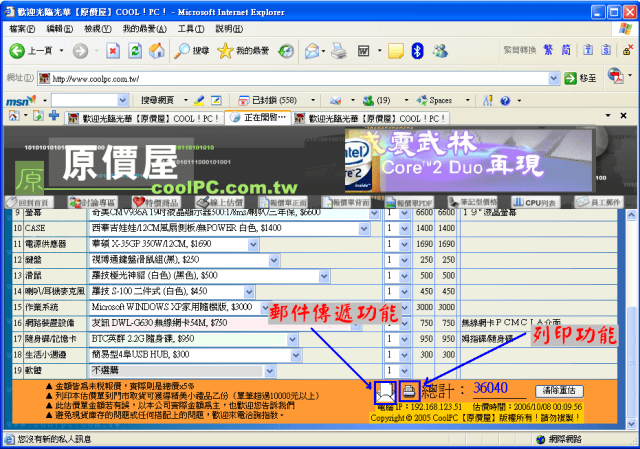
Task: Click the Core 2 Duo banner ad
Action: point(469,160)
